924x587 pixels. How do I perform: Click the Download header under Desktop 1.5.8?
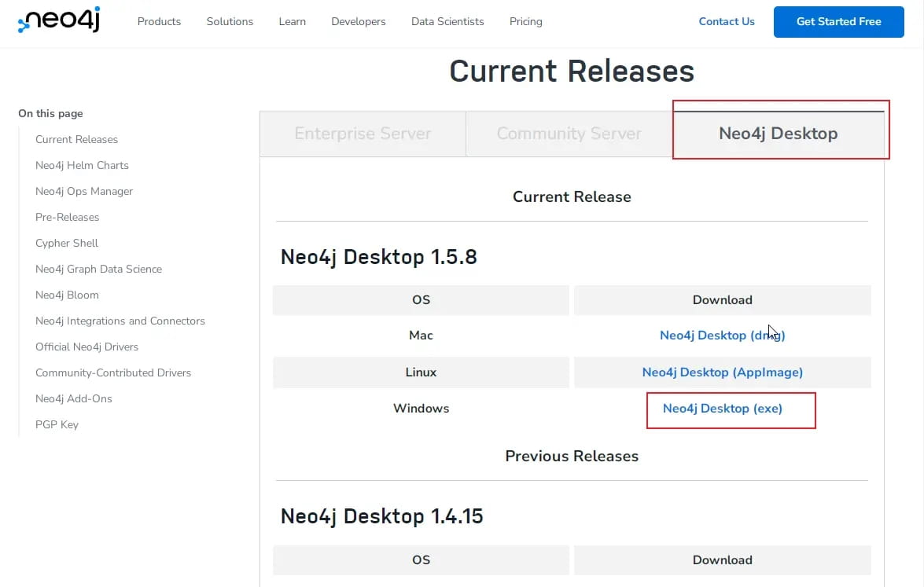pyautogui.click(x=723, y=300)
